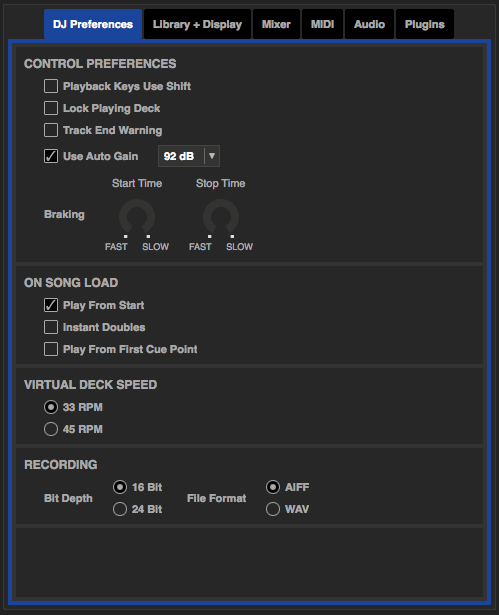The width and height of the screenshot is (499, 615).
Task: Open the Mixer tab
Action: click(276, 24)
